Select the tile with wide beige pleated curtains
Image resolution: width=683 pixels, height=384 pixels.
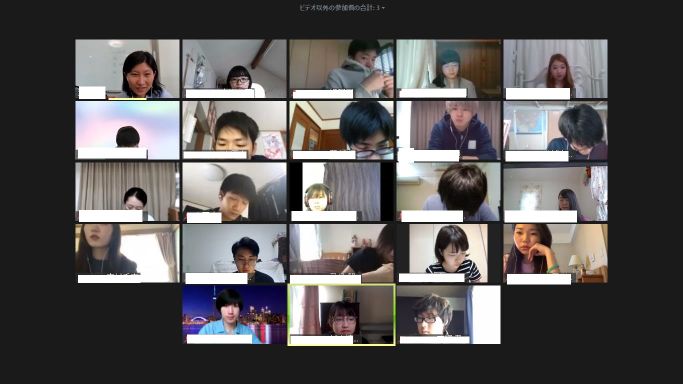coord(127,192)
